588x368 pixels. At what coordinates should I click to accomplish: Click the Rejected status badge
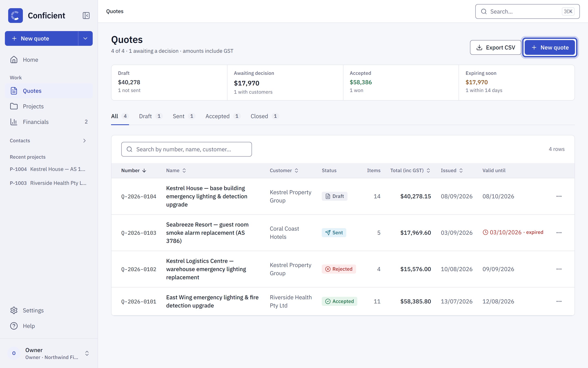click(x=339, y=269)
